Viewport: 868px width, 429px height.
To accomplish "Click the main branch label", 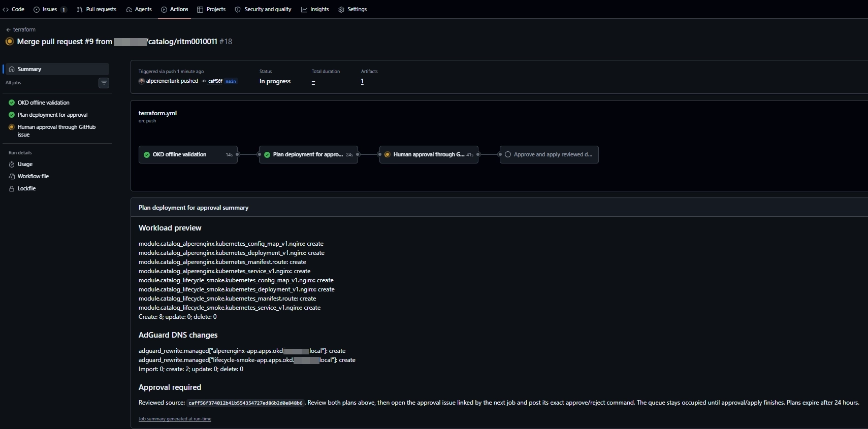I will point(231,81).
